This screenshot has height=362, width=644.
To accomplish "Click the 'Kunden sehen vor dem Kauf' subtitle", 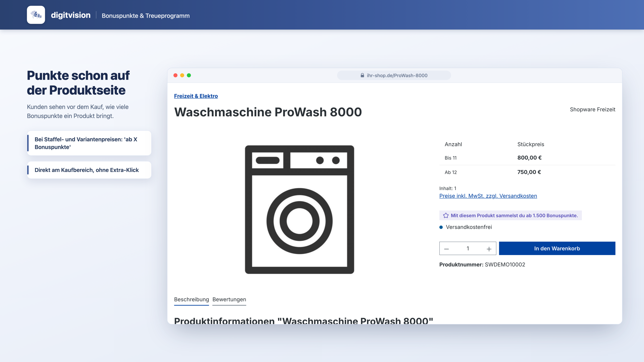I will [78, 111].
